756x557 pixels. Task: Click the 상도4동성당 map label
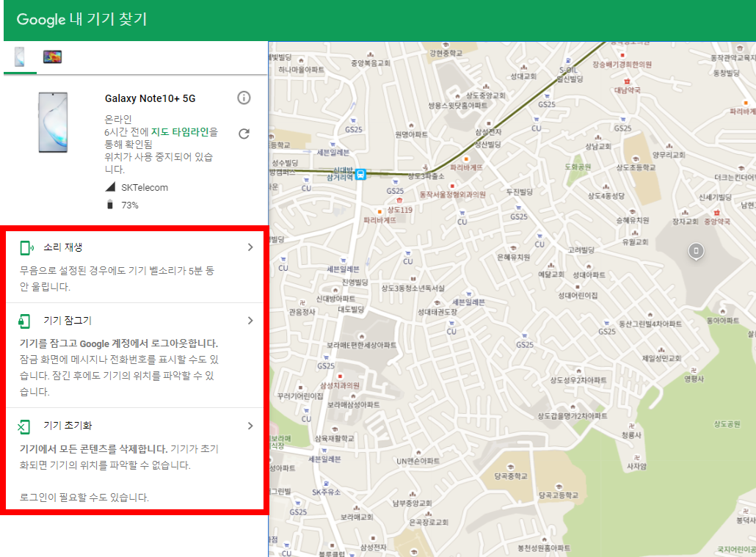point(606,196)
